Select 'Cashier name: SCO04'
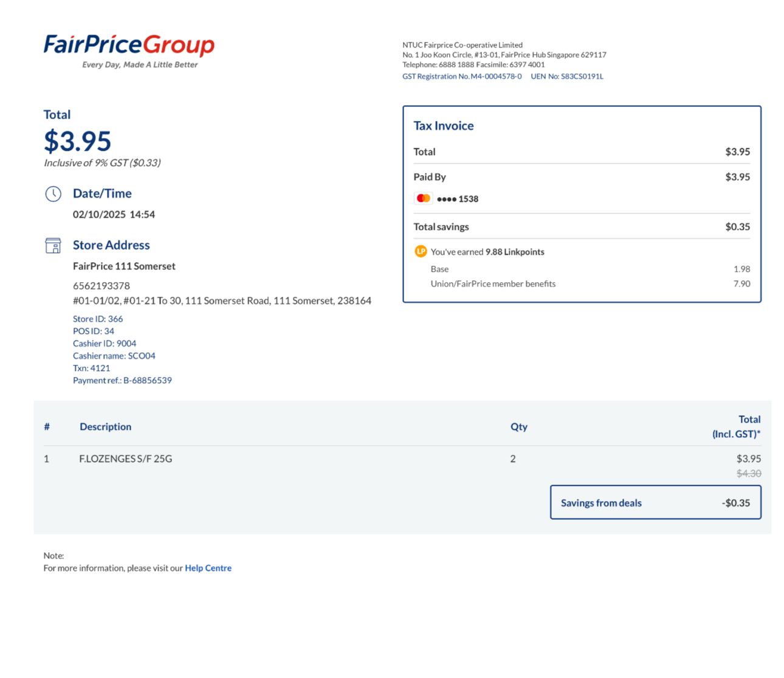This screenshot has width=784, height=678. pyautogui.click(x=114, y=356)
